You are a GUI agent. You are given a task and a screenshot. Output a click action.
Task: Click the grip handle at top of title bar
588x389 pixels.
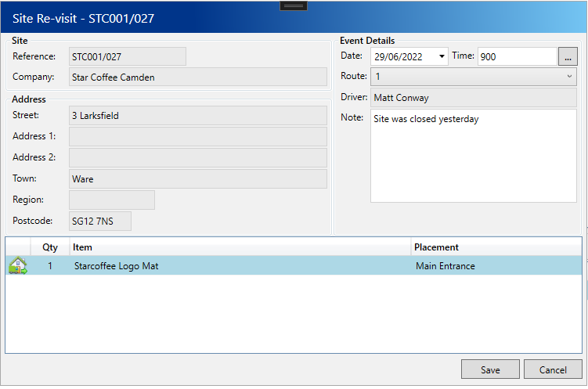tap(294, 5)
